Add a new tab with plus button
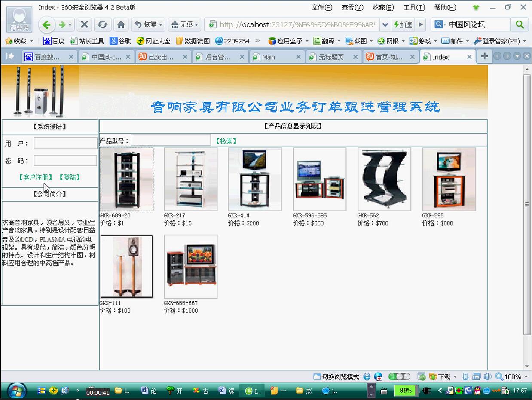Screen dimensions: 532x400 (484, 56)
